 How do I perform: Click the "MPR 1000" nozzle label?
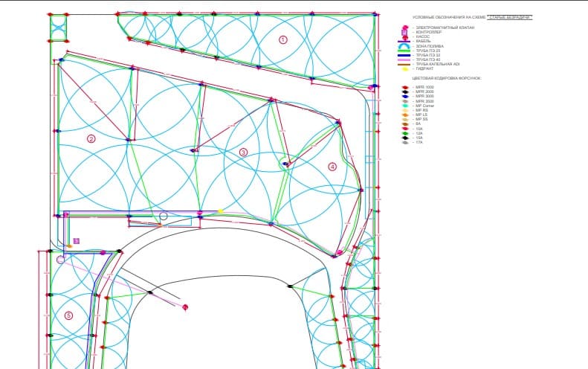point(425,87)
